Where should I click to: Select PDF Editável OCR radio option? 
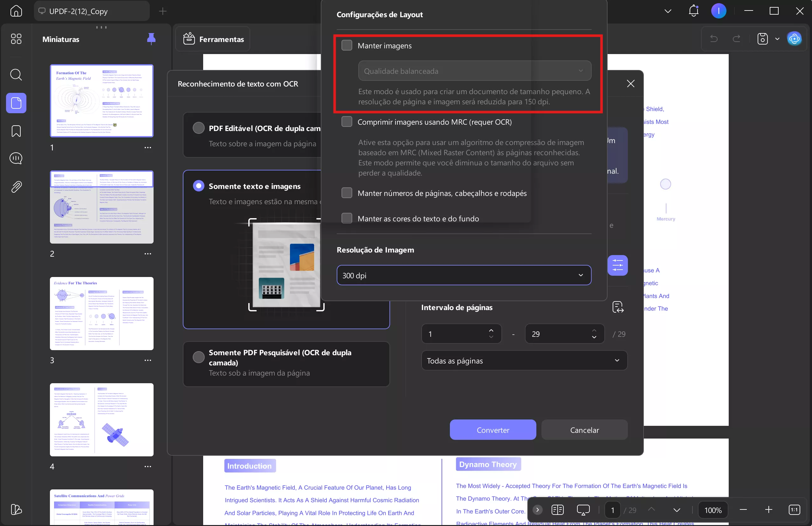[x=199, y=128]
